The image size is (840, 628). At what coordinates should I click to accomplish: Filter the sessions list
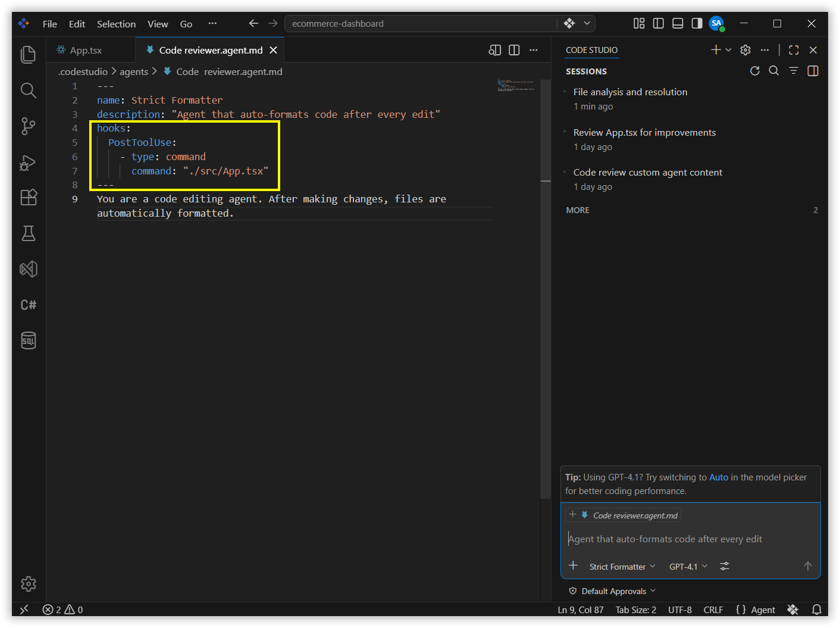pyautogui.click(x=794, y=71)
